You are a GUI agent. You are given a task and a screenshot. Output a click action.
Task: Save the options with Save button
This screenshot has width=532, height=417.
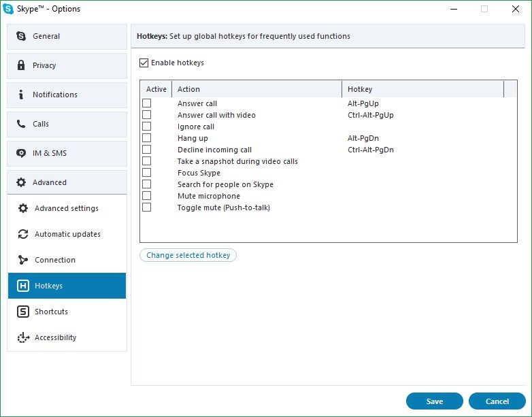(x=434, y=401)
